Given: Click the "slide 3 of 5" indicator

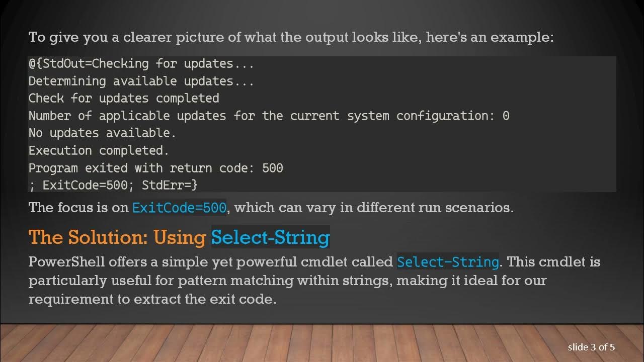Looking at the screenshot, I should point(591,347).
